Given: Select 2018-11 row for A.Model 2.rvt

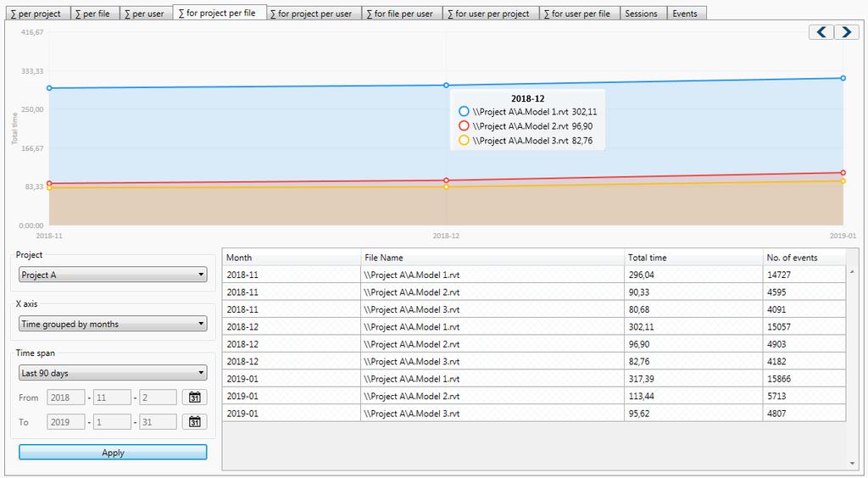Looking at the screenshot, I should (534, 292).
